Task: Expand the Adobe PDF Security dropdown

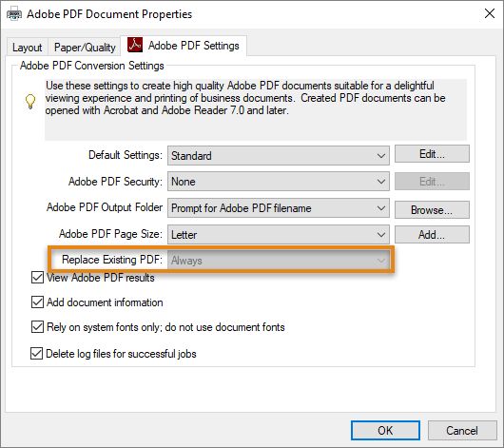Action: point(279,182)
